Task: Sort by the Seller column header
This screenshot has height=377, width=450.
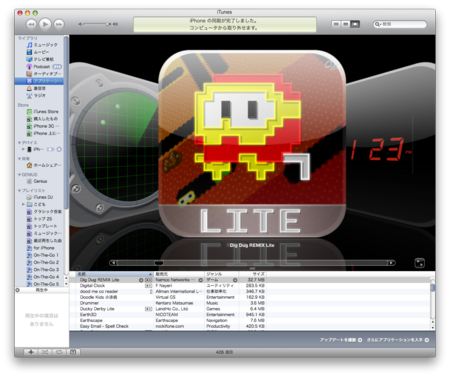Action: coord(179,274)
